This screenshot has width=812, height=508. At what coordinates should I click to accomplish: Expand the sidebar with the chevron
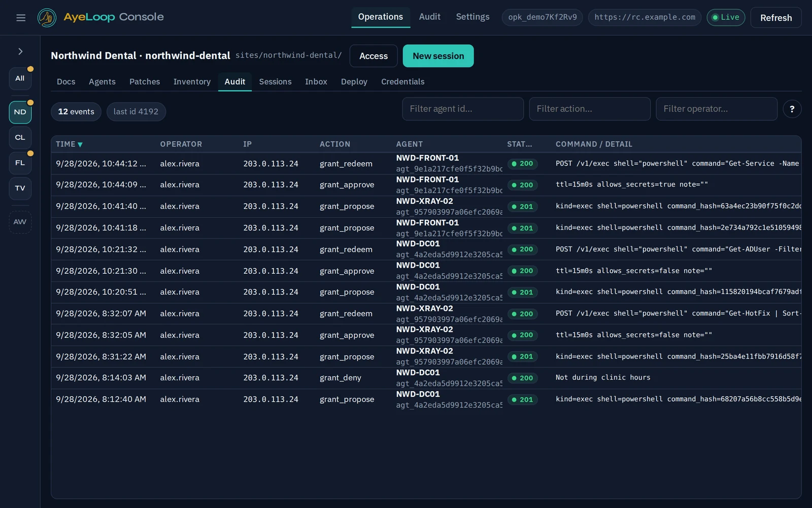click(20, 51)
